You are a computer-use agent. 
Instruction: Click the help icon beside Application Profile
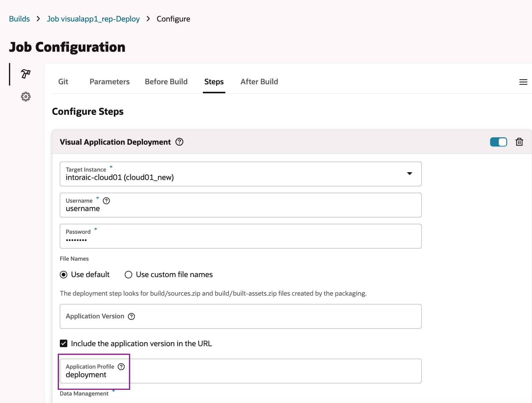click(121, 367)
